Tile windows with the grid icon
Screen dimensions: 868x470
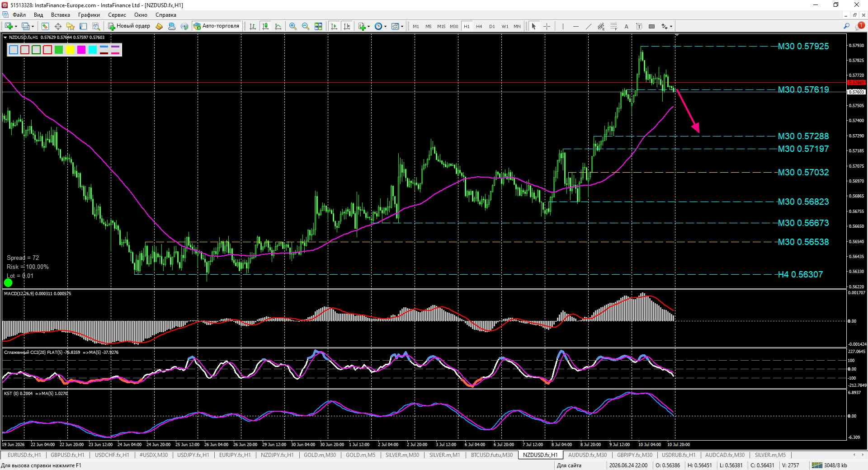coord(318,26)
